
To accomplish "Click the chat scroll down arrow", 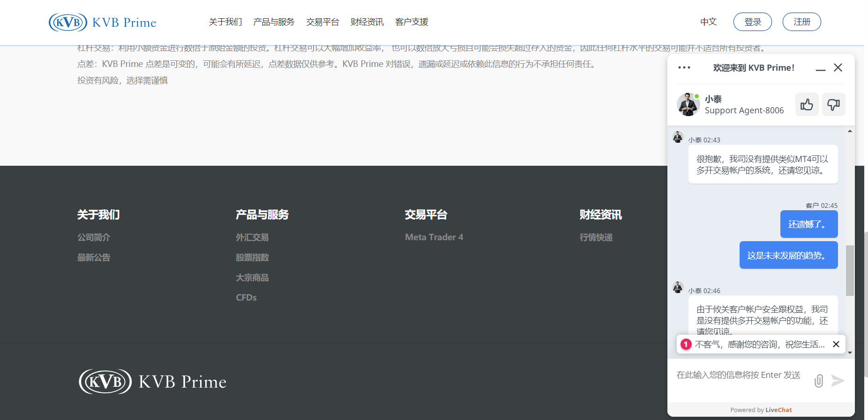I will coord(850,353).
